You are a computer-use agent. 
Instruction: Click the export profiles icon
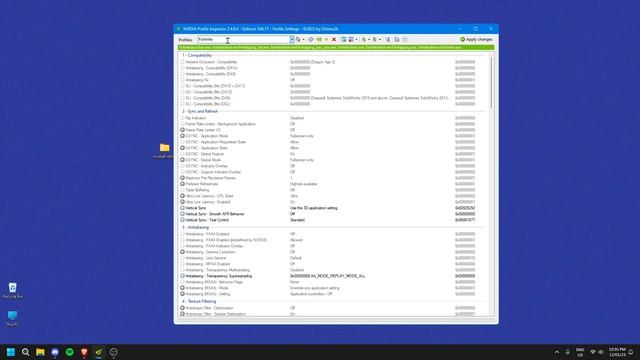click(x=364, y=40)
